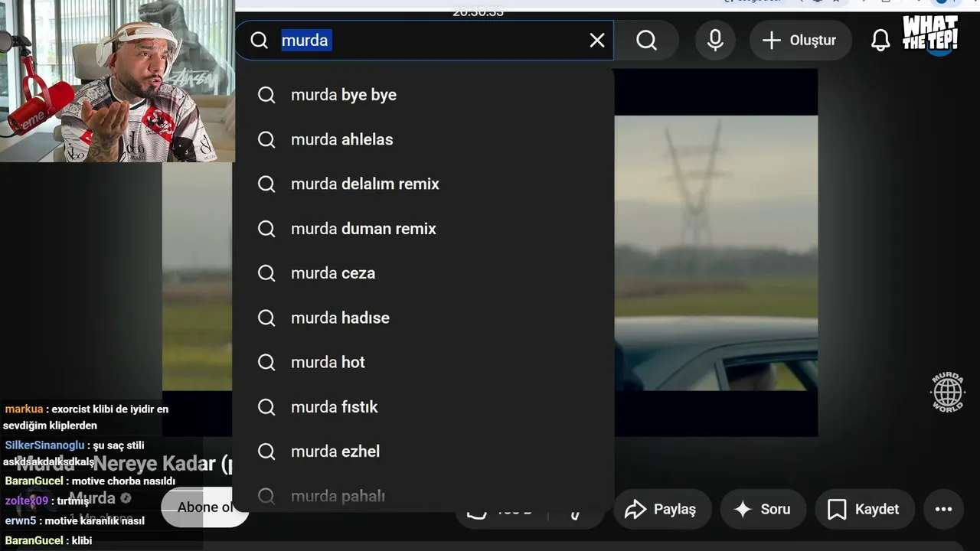Click the chat username "zoltex09"
The height and width of the screenshot is (551, 980).
coord(26,500)
